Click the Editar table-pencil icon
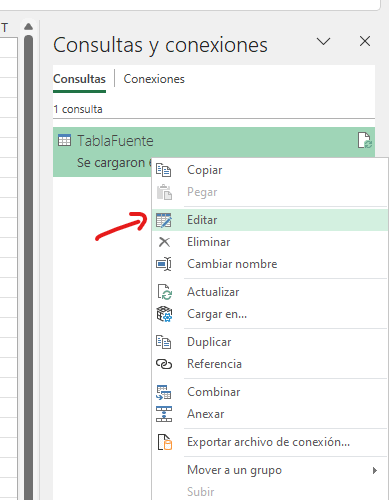389x500 pixels. point(164,220)
